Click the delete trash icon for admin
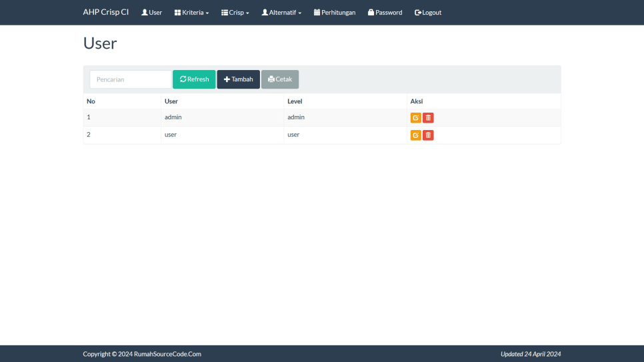This screenshot has width=644, height=362. coord(428,118)
